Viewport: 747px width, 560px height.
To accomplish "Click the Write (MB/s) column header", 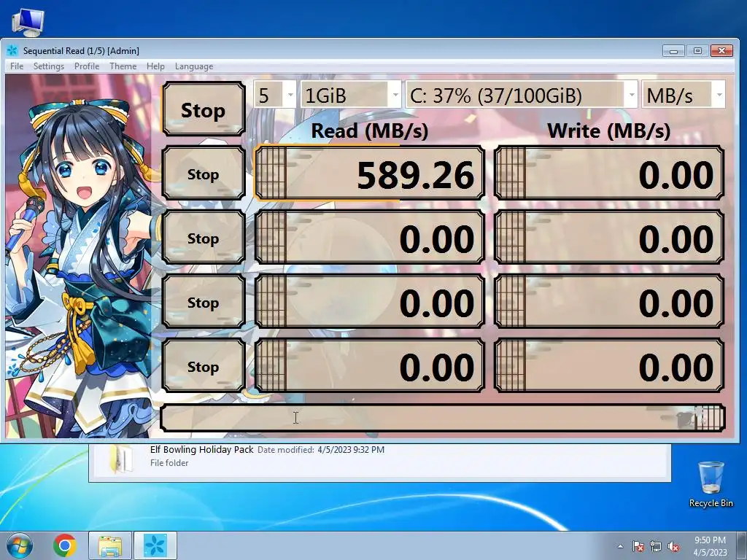I will (609, 131).
